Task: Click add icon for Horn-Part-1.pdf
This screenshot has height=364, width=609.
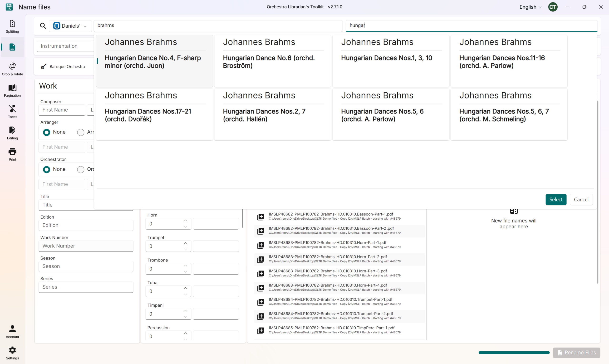Action: pos(260,245)
